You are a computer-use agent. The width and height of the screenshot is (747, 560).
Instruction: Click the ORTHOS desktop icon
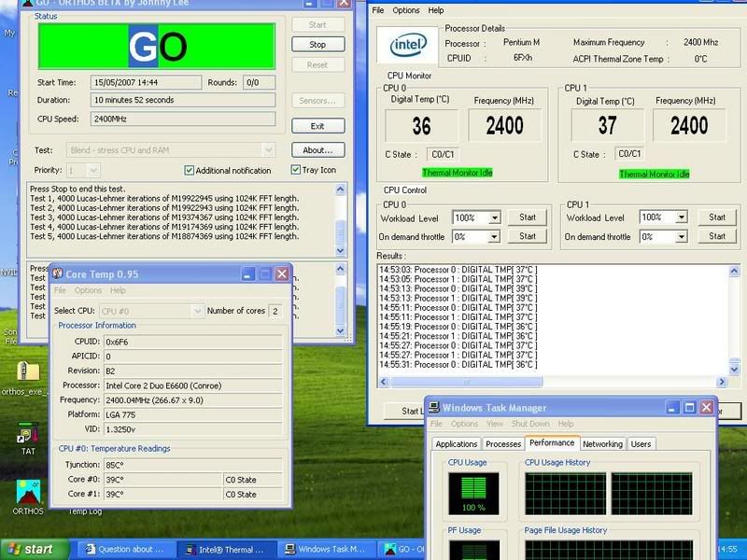pos(28,497)
